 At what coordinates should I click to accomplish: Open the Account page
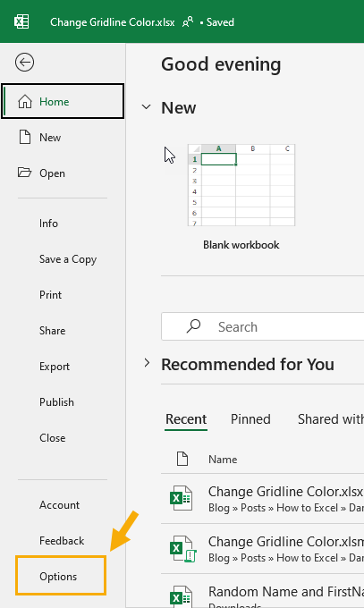[59, 505]
